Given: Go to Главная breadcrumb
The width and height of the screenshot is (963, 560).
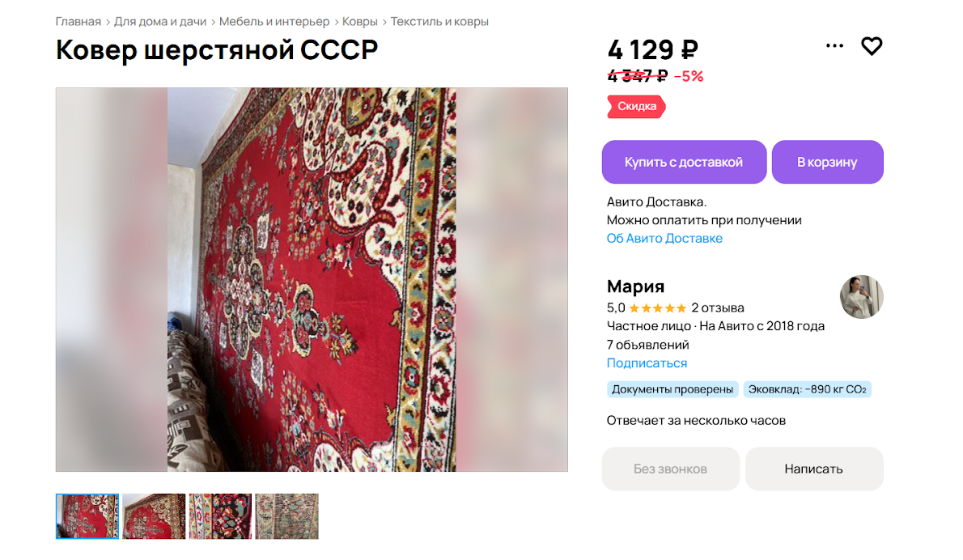Looking at the screenshot, I should [78, 22].
